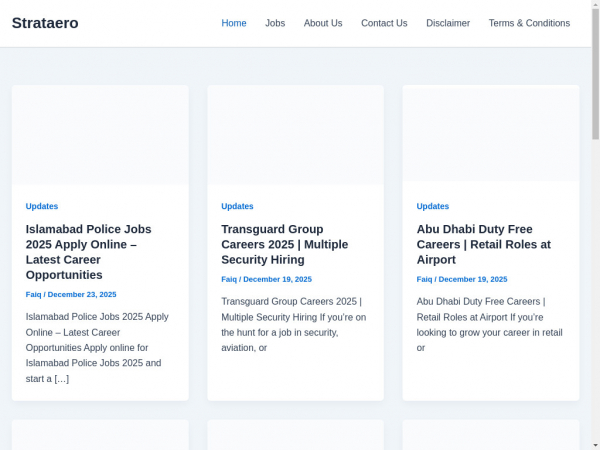600x450 pixels.
Task: Select Updates category above Abu Dhabi post
Action: tap(433, 206)
